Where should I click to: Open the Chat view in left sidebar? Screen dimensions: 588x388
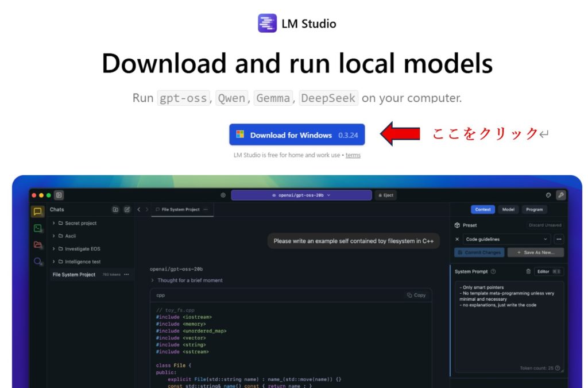coord(37,212)
